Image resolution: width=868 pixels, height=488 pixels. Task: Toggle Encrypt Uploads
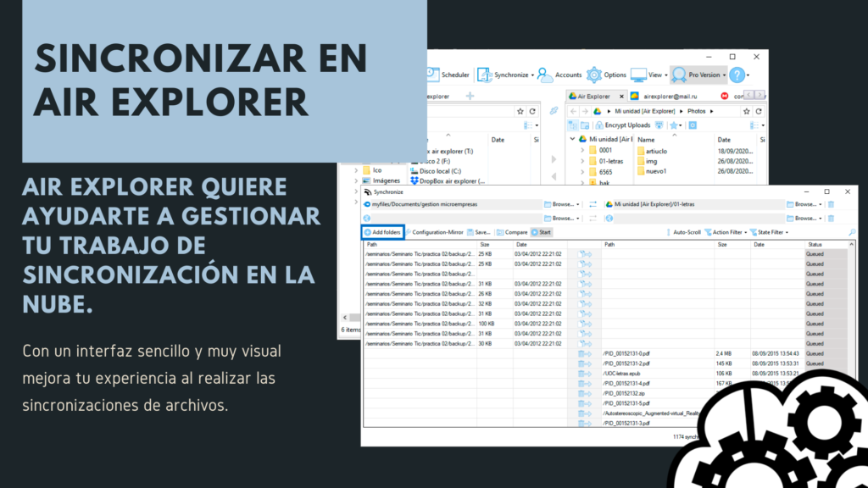tap(623, 125)
